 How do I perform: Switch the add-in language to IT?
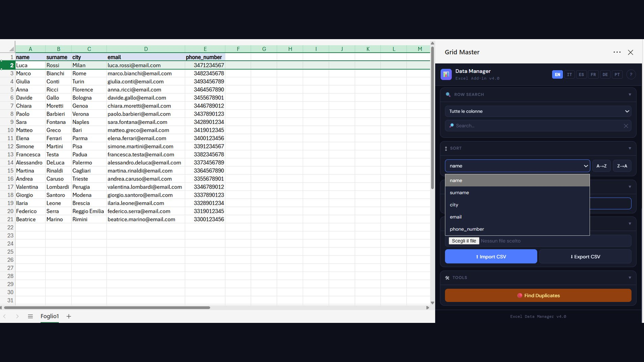(569, 74)
